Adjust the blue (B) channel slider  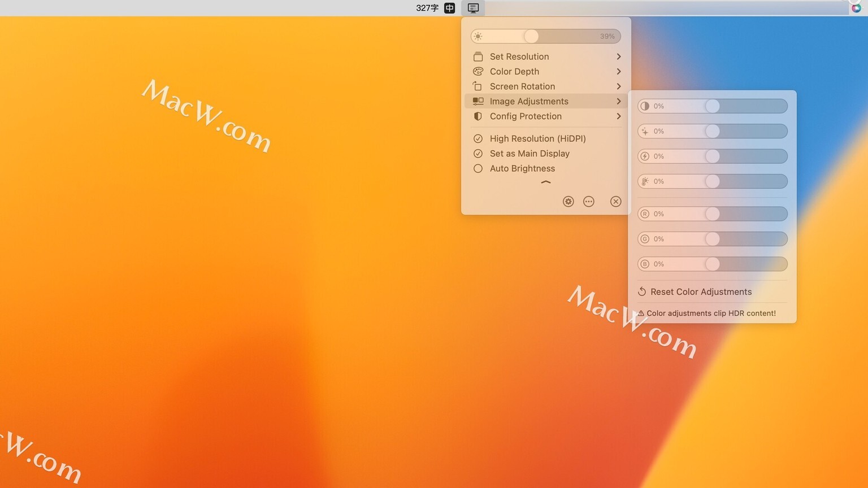pyautogui.click(x=713, y=264)
